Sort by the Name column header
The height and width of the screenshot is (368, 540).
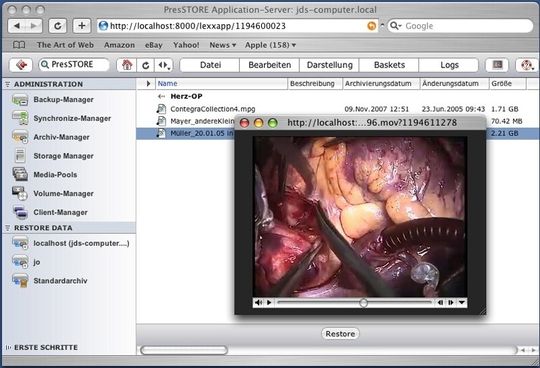pos(221,83)
